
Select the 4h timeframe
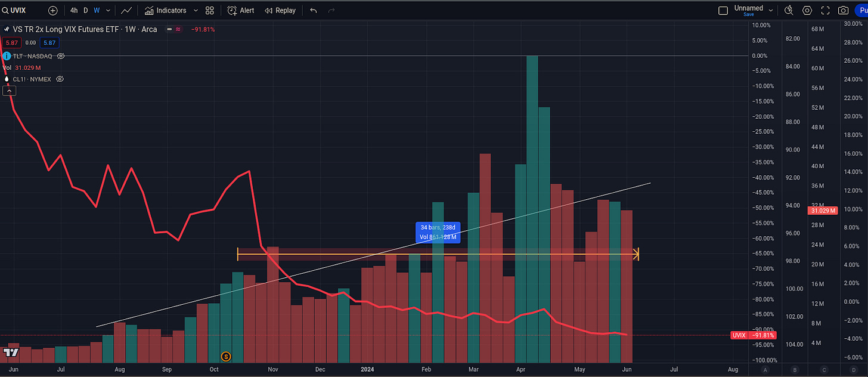tap(74, 10)
